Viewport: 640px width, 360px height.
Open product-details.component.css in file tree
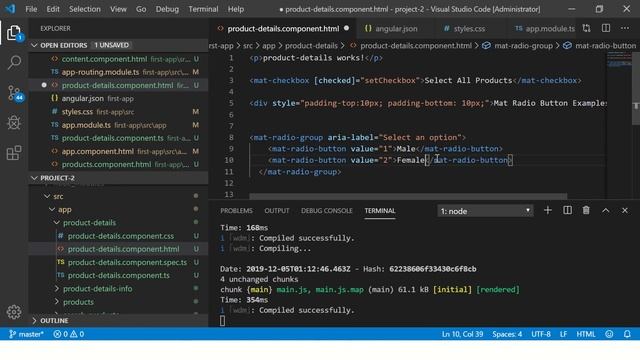coord(118,236)
